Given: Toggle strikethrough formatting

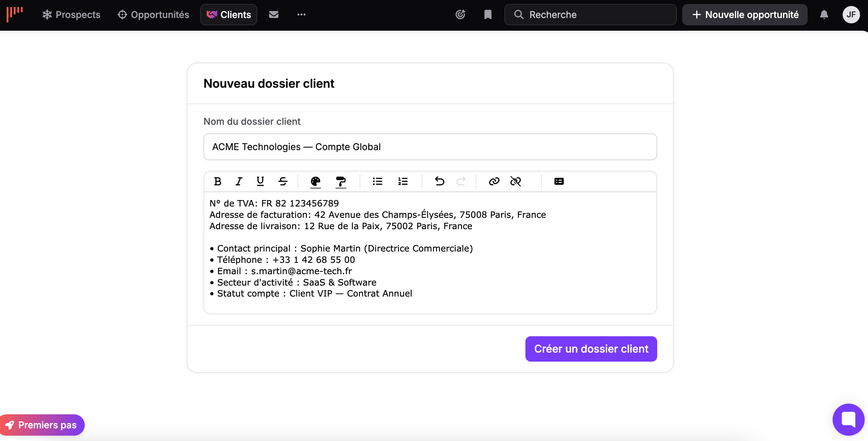Looking at the screenshot, I should click(x=283, y=181).
